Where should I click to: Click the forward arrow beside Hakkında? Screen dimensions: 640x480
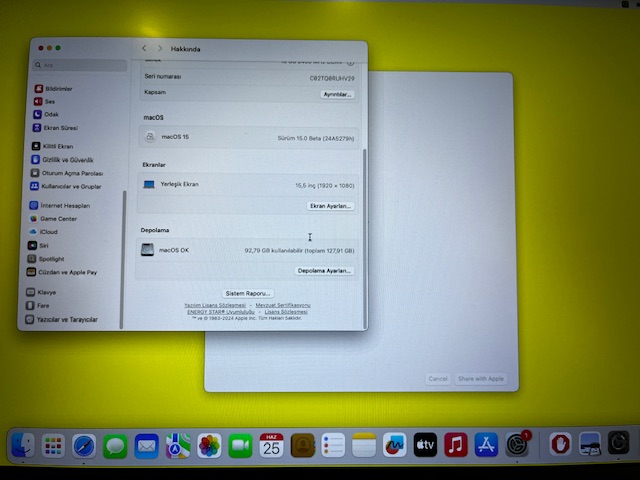(159, 48)
